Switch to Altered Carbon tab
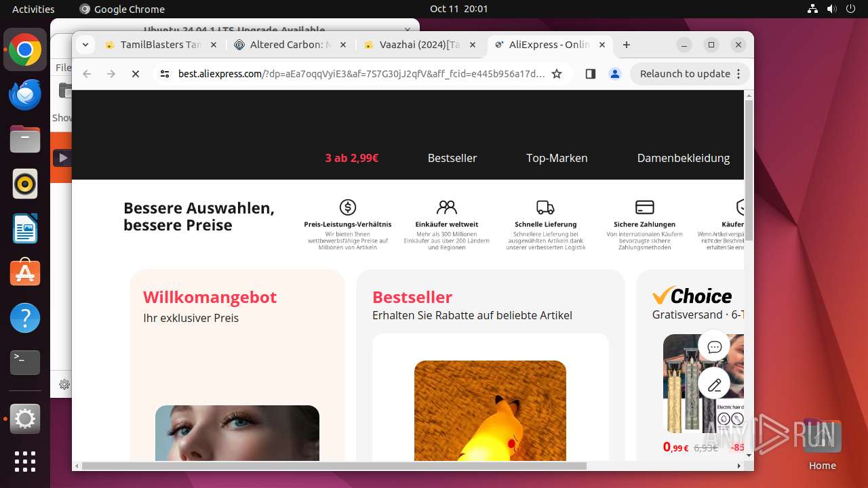 click(290, 45)
